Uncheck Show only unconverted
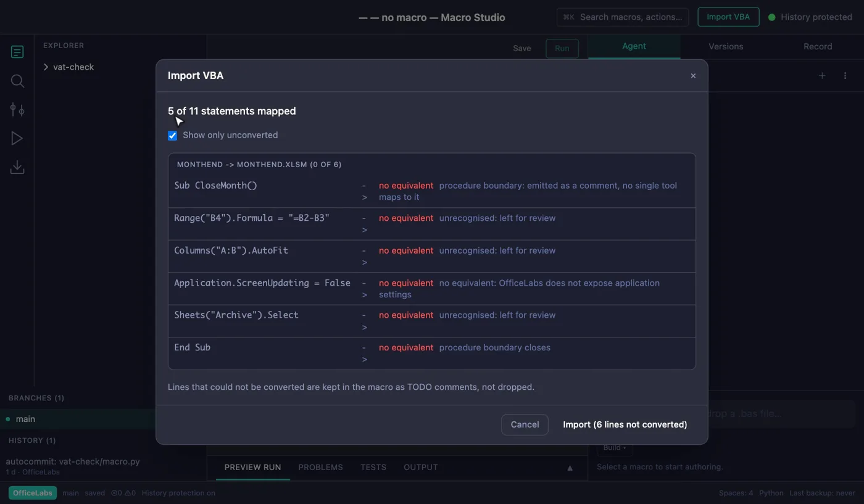 (173, 136)
